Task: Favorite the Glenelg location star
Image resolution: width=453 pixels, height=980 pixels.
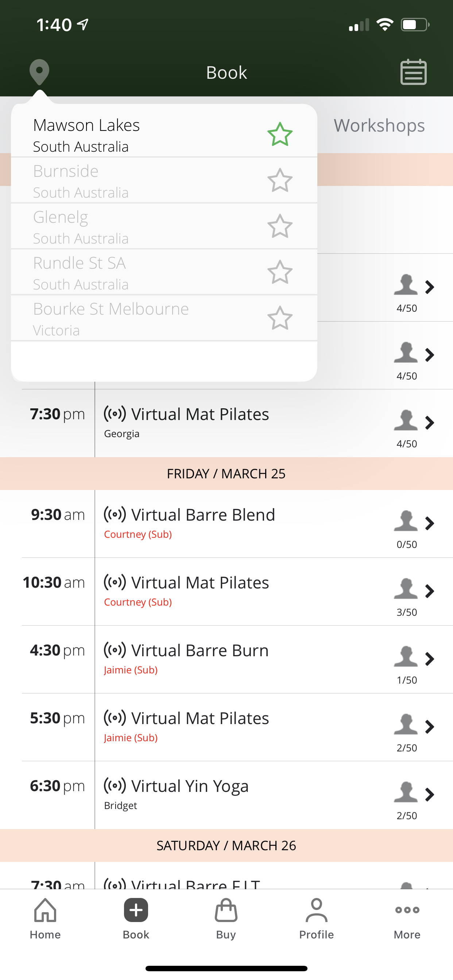Action: tap(280, 226)
